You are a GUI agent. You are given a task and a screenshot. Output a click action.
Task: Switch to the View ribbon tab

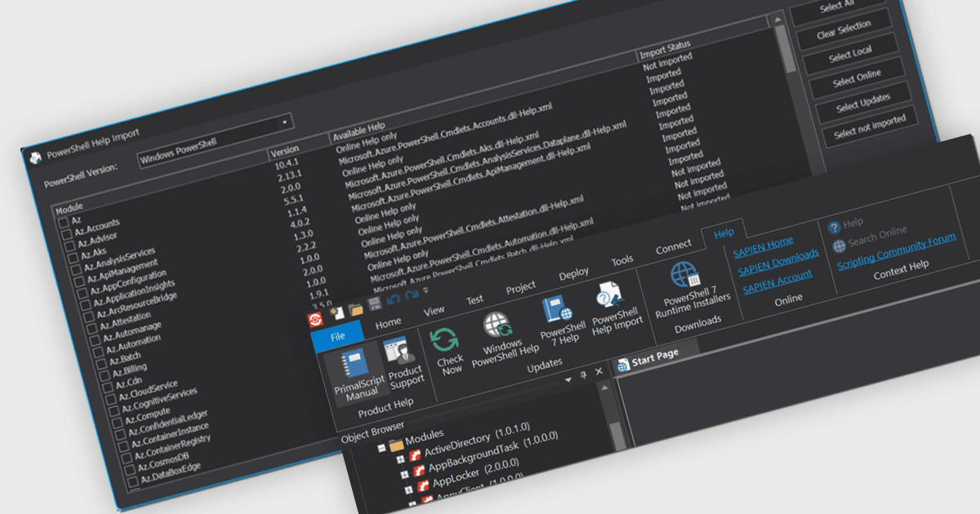pos(434,311)
